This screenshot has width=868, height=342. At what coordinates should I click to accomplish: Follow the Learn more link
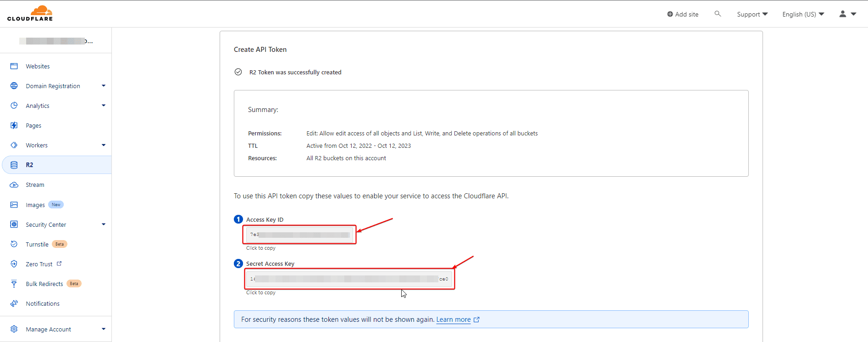pyautogui.click(x=453, y=320)
